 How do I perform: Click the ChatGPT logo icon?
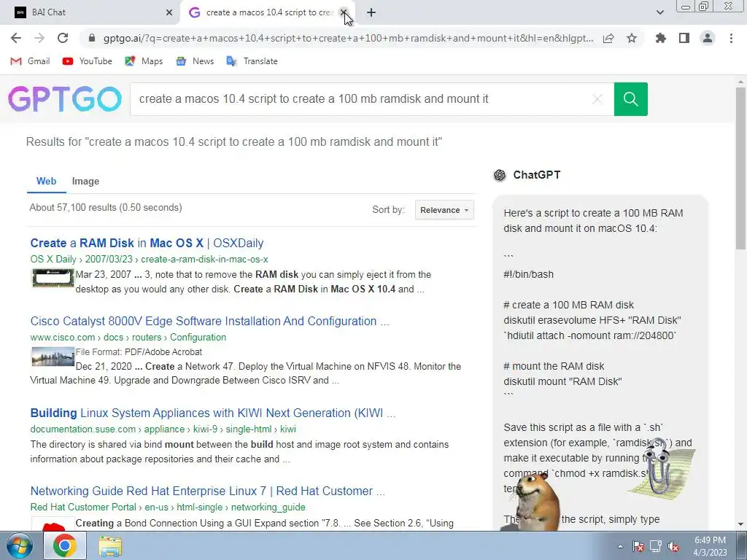click(500, 175)
